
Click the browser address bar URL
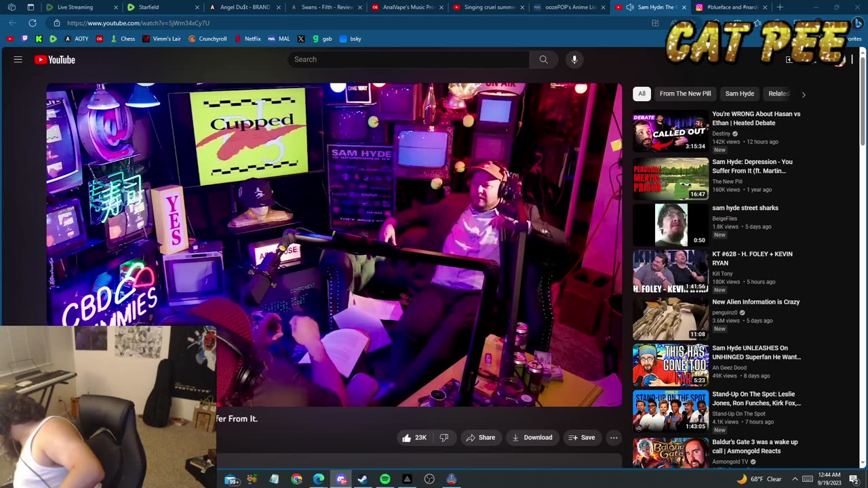pos(138,23)
